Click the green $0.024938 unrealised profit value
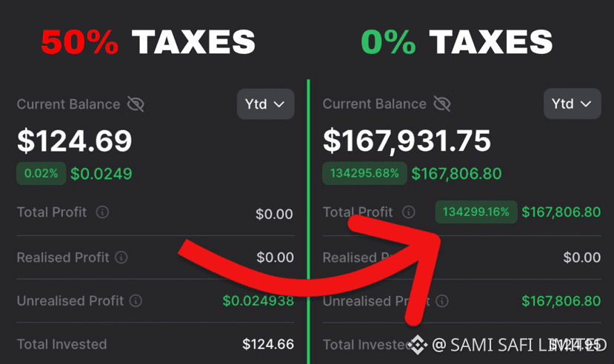This screenshot has height=364, width=614. click(x=258, y=301)
